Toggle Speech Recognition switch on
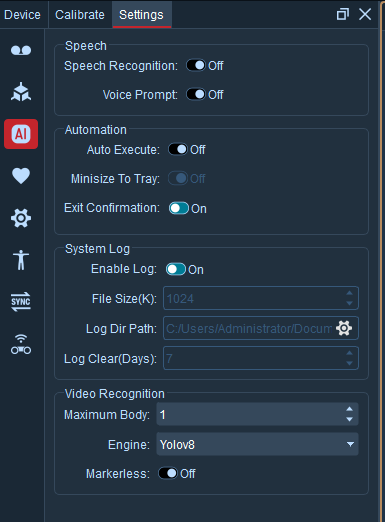 coord(196,65)
